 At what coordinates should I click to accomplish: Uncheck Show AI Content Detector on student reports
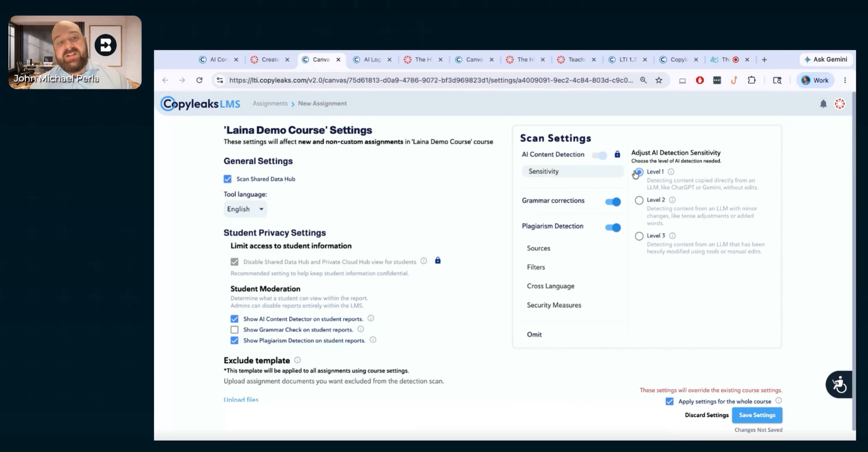[x=234, y=319]
